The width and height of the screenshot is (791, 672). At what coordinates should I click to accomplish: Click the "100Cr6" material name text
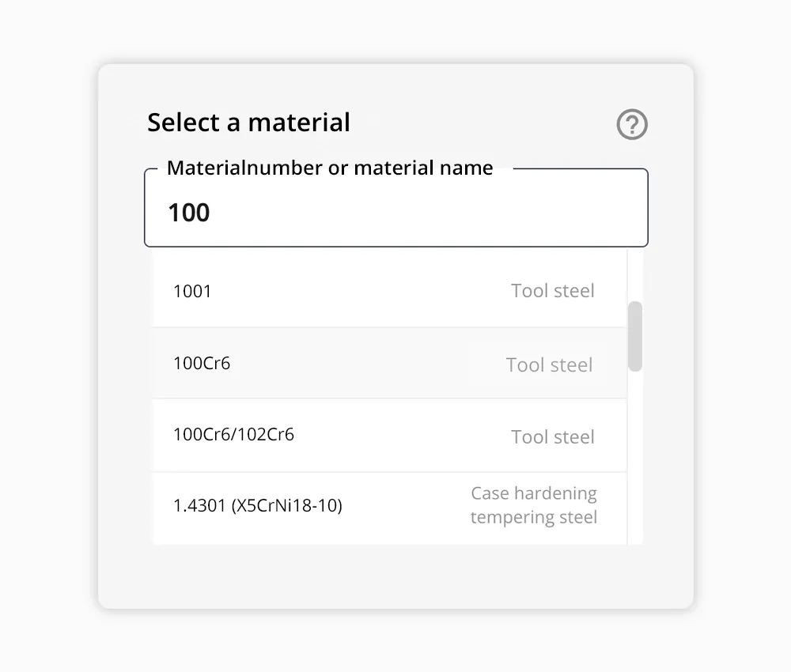click(202, 364)
